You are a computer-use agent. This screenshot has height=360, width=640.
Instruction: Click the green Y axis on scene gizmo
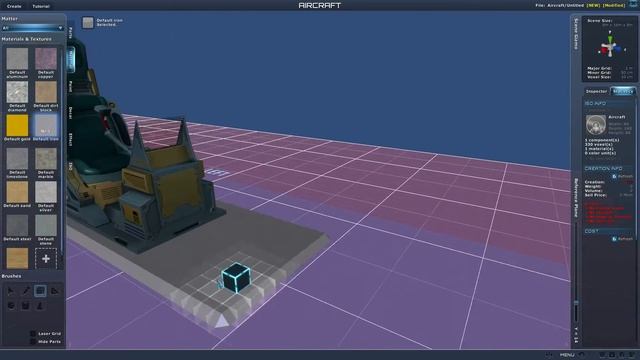pos(610,39)
